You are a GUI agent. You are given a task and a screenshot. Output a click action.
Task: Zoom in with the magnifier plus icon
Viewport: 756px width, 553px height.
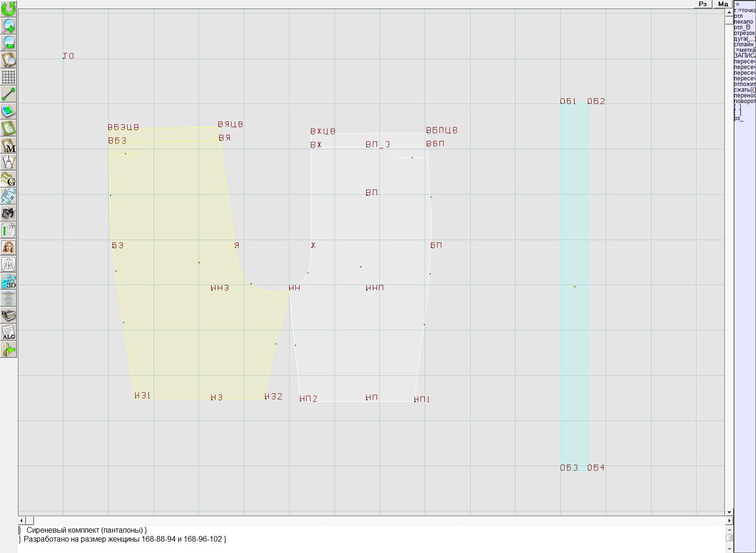(9, 26)
